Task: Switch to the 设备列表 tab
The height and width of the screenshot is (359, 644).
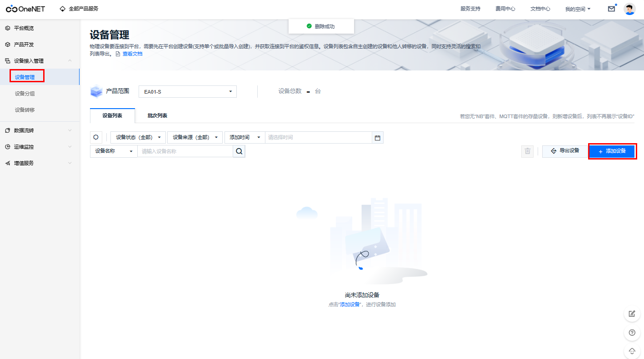Action: tap(112, 116)
